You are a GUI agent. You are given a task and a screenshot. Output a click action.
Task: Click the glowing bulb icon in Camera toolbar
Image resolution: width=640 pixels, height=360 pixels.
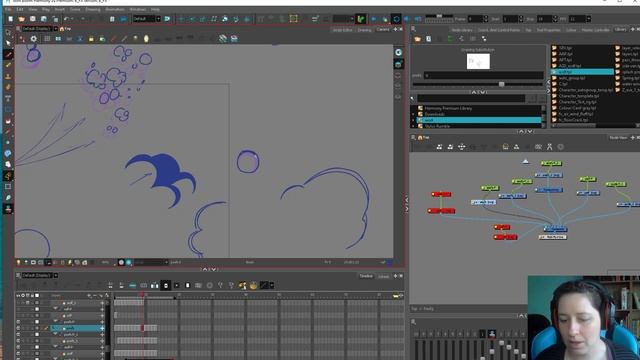coord(146,39)
